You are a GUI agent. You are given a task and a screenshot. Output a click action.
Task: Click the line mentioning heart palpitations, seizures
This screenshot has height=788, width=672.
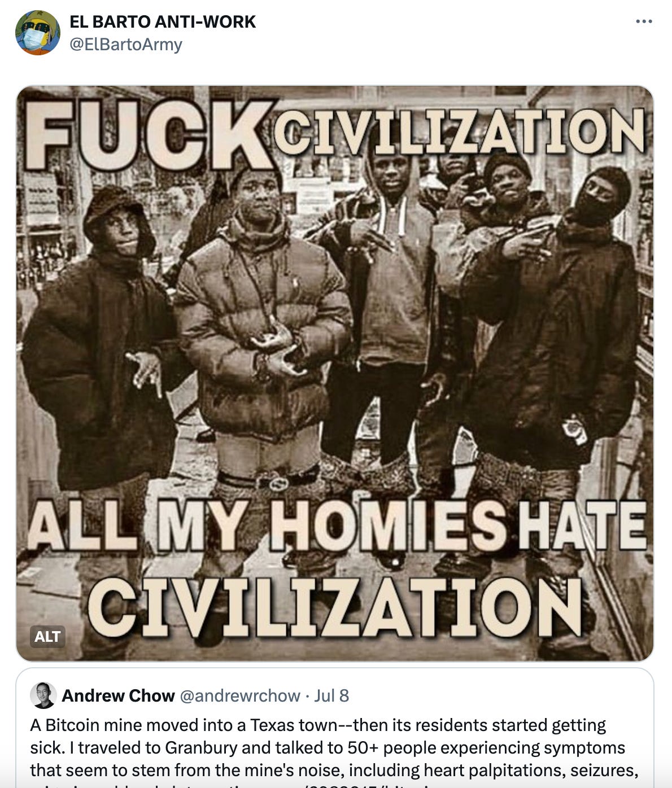coord(334,770)
